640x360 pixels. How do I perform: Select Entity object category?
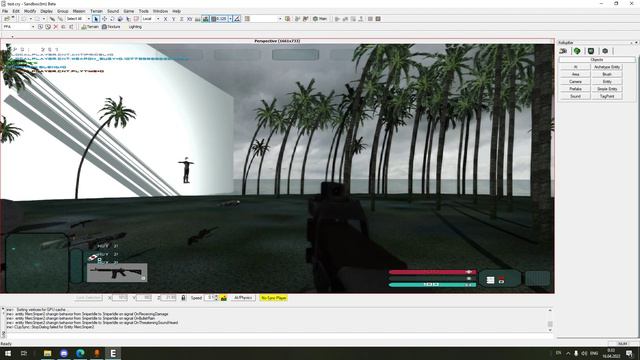[x=607, y=81]
